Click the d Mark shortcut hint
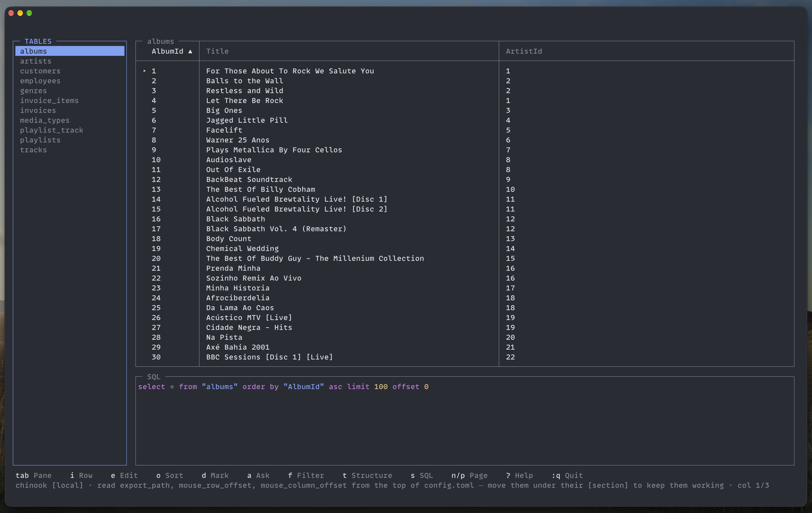The height and width of the screenshot is (513, 812). [215, 475]
